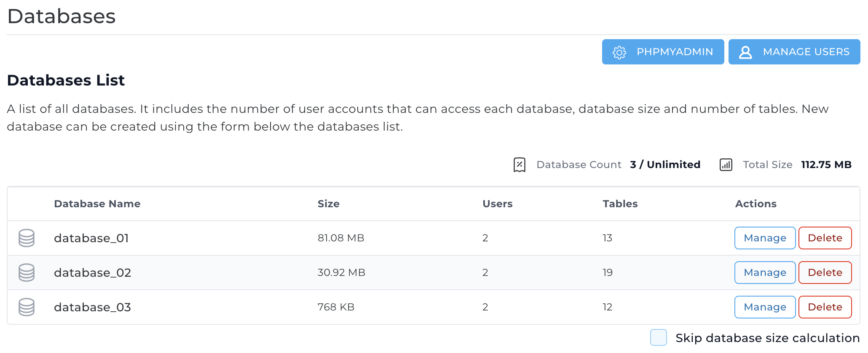Click the gear icon on PHPMYADMIN button
868x353 pixels.
click(619, 52)
